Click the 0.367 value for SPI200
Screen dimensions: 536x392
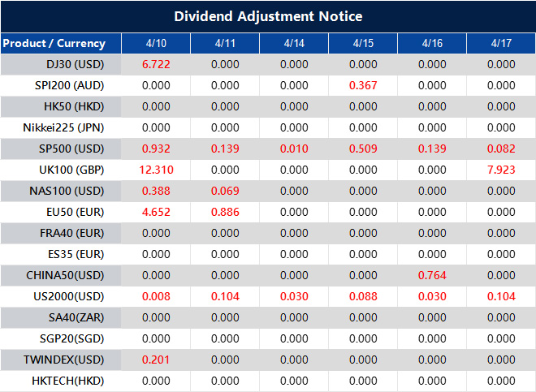coord(363,85)
